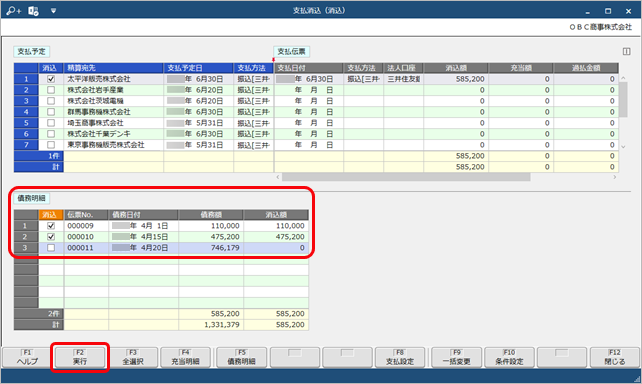Screen dimensions: 642x384
Task: Select the 支払伝票 section label
Action: pyautogui.click(x=292, y=52)
